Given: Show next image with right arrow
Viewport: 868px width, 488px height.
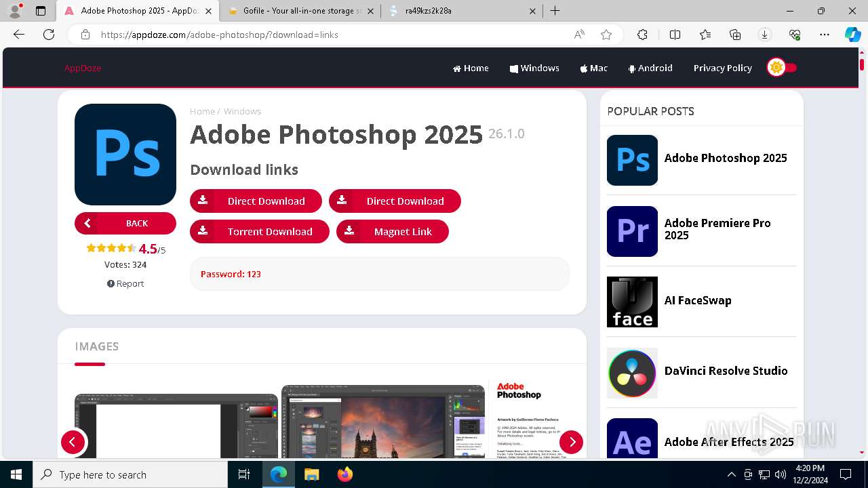Looking at the screenshot, I should (x=571, y=443).
